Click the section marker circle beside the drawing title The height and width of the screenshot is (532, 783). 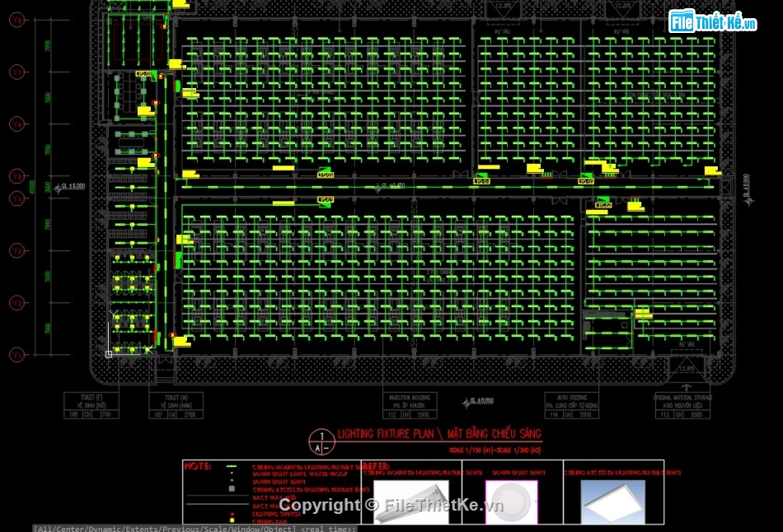tap(320, 441)
